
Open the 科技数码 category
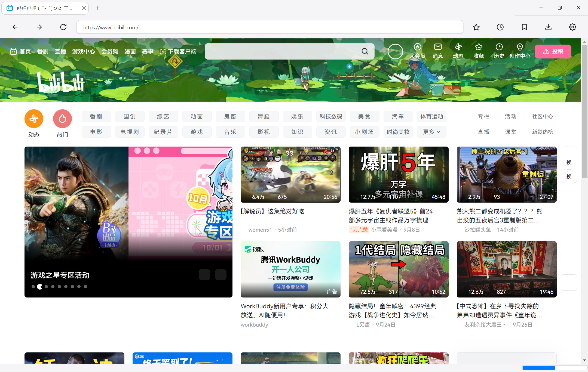pos(331,116)
